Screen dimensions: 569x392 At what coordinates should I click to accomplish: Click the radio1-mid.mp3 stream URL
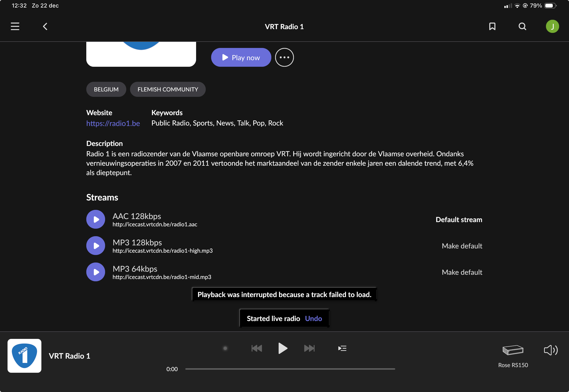(162, 277)
